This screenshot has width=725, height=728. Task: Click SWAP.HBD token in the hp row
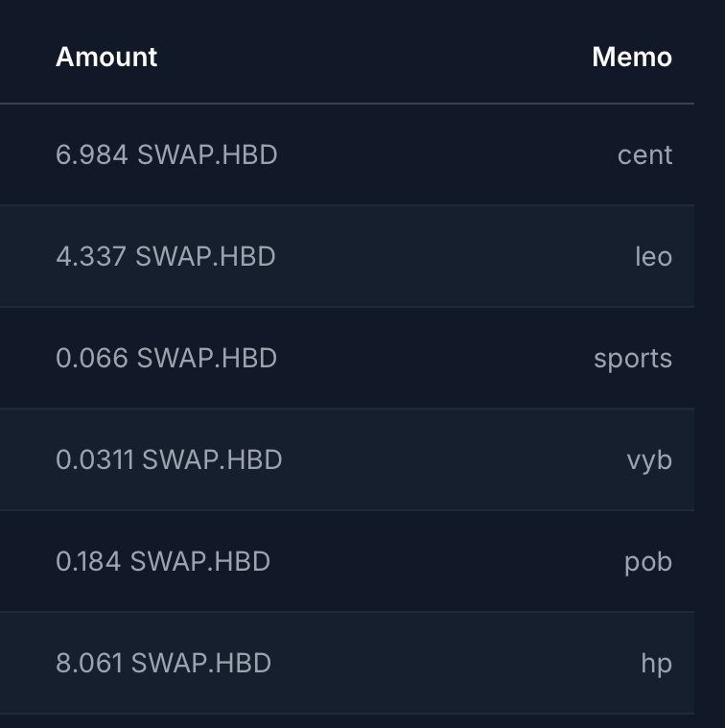(201, 663)
